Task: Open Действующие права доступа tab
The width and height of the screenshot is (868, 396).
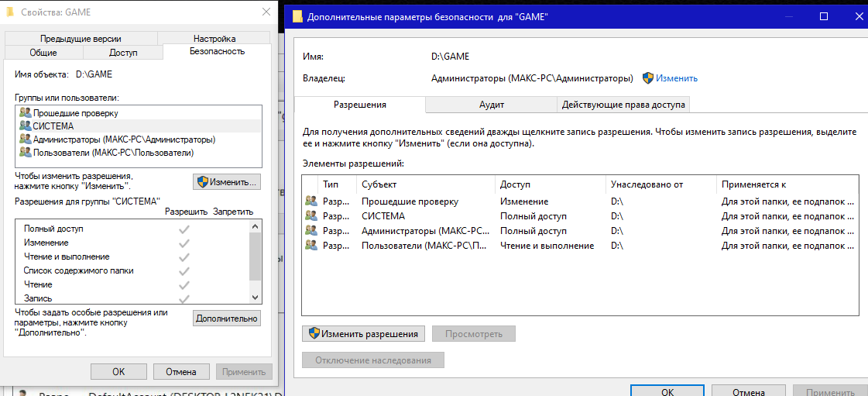Action: (623, 105)
